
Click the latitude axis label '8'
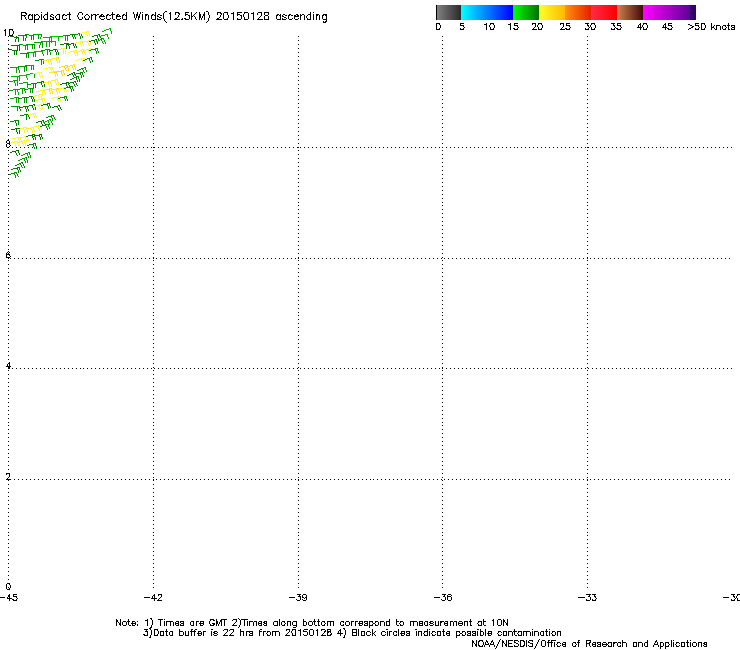pos(8,144)
